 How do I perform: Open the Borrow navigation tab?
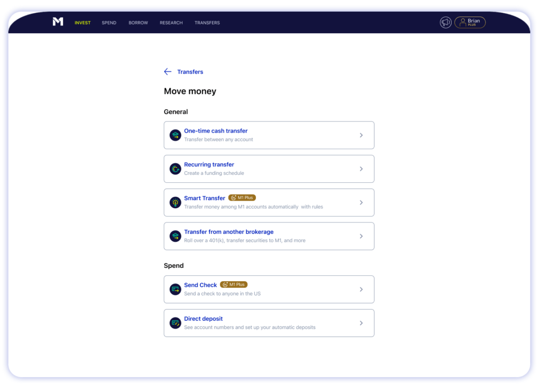click(138, 22)
